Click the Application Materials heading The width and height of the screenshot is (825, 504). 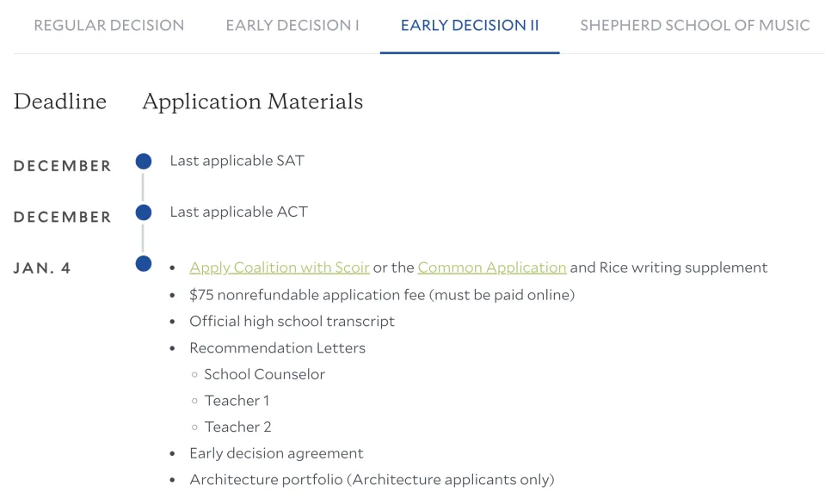(252, 101)
